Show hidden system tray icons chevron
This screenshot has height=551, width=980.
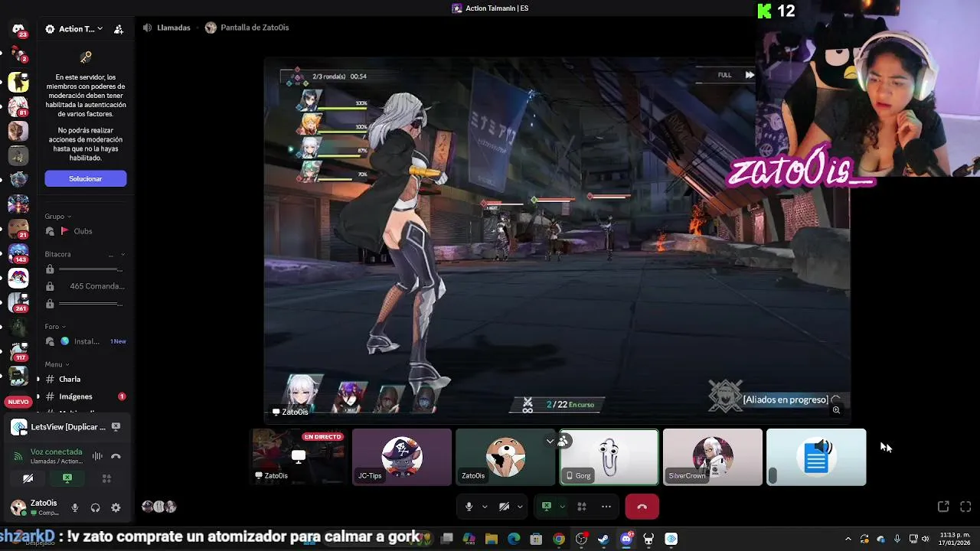click(x=848, y=539)
